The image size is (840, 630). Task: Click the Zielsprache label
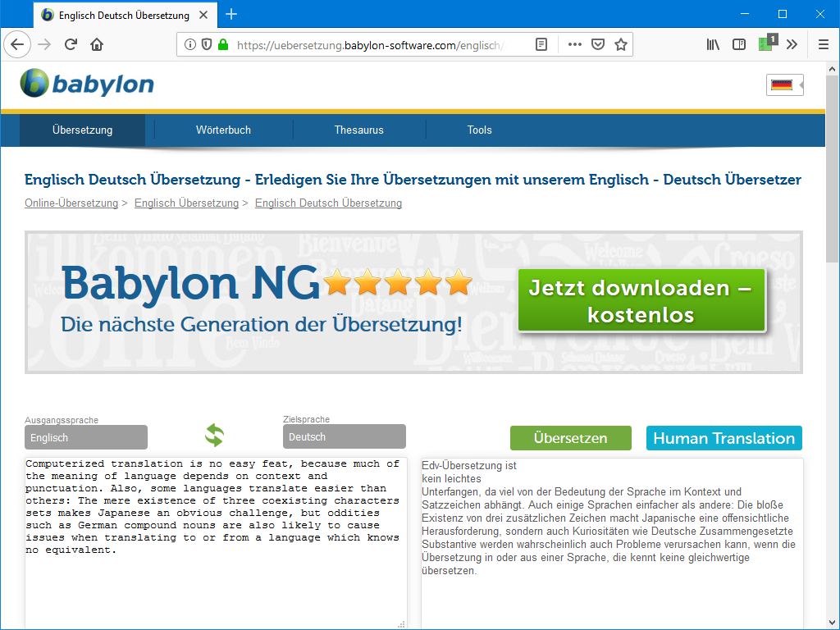[307, 419]
